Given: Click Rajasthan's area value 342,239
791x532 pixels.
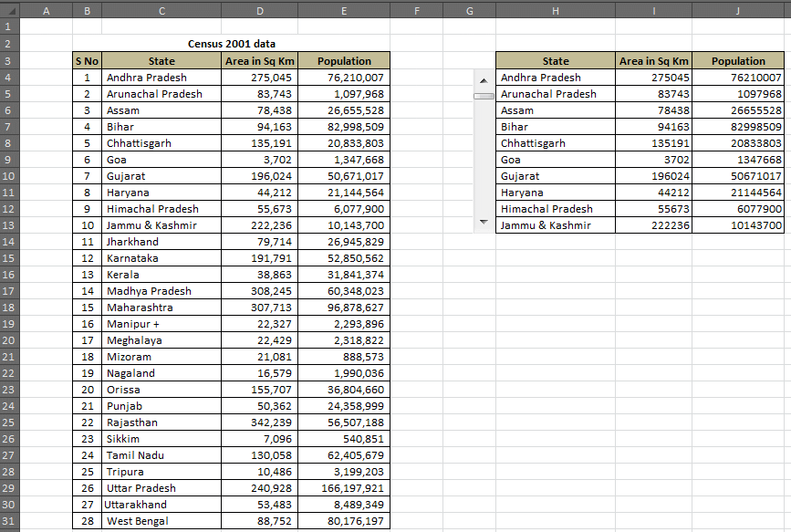Looking at the screenshot, I should [x=260, y=422].
